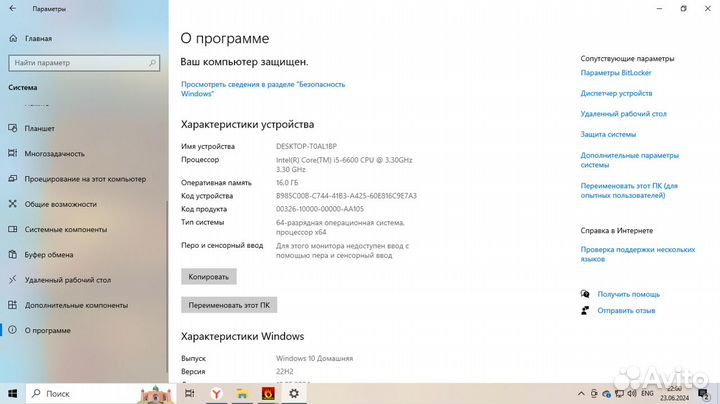This screenshot has height=404, width=720.
Task: Select the Планшет tablet icon
Action: click(x=13, y=129)
